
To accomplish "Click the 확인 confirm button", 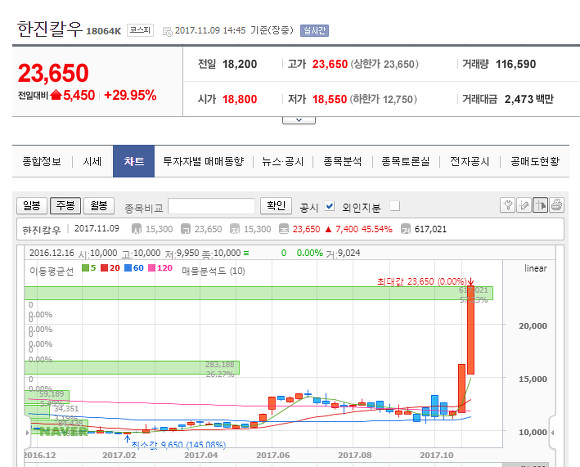I will tap(276, 205).
